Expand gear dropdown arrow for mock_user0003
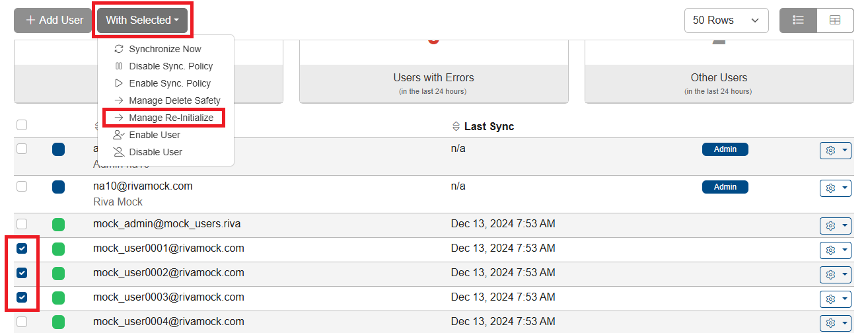The width and height of the screenshot is (868, 333). [845, 299]
